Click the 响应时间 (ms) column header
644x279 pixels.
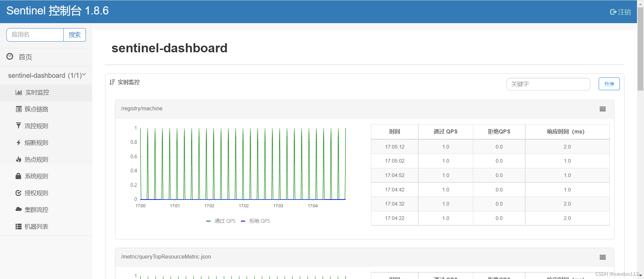[567, 131]
